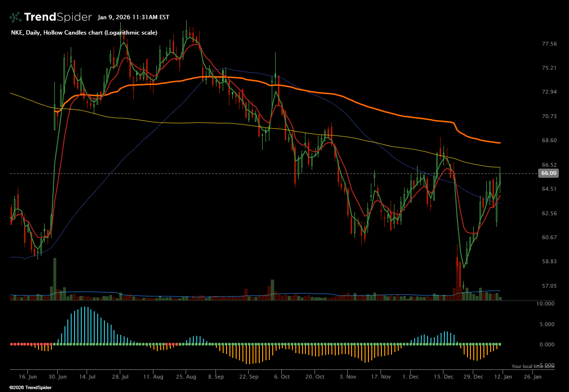Click the 66.00 current price label

click(549, 173)
